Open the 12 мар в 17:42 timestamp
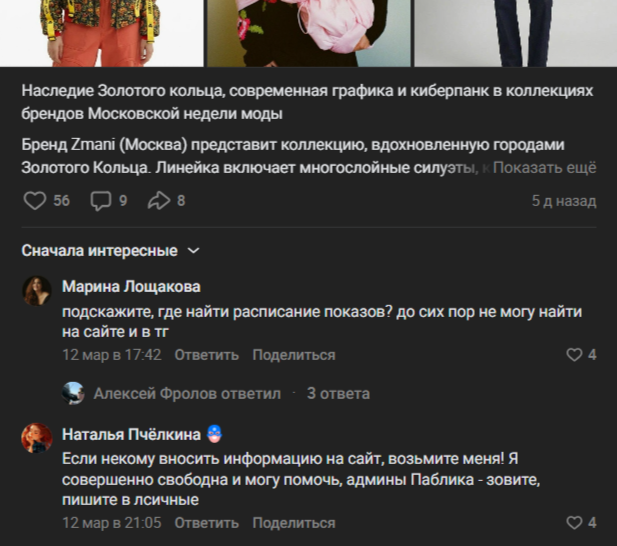 [112, 355]
